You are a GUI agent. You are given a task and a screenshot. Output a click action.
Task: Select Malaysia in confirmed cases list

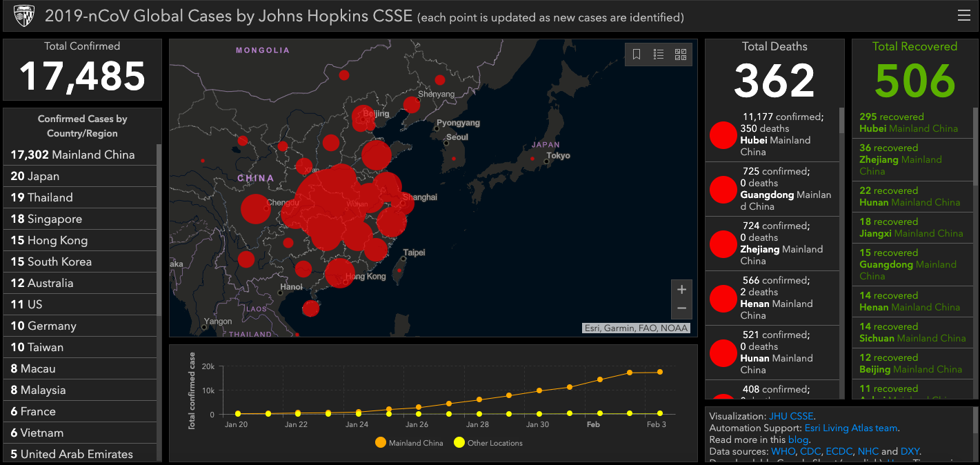[x=80, y=390]
